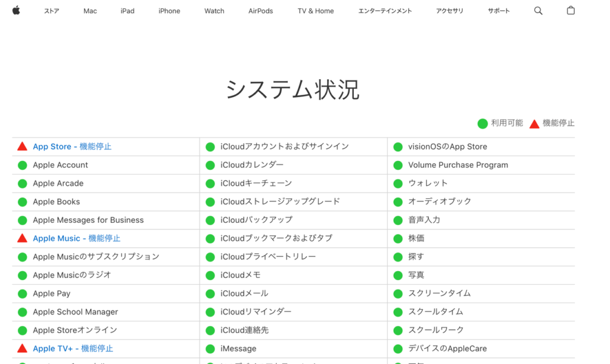This screenshot has width=610, height=364.
Task: Click Apple Musicのサブスクリプション text
Action: click(x=96, y=257)
